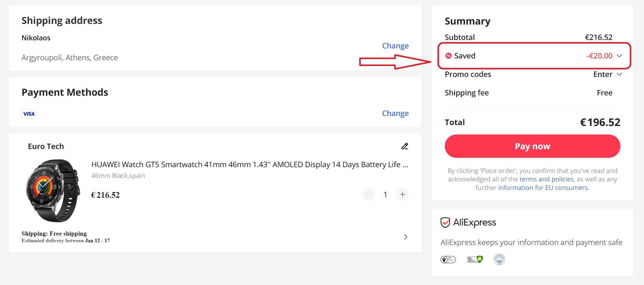Open information for EU consumers link

coord(543,187)
